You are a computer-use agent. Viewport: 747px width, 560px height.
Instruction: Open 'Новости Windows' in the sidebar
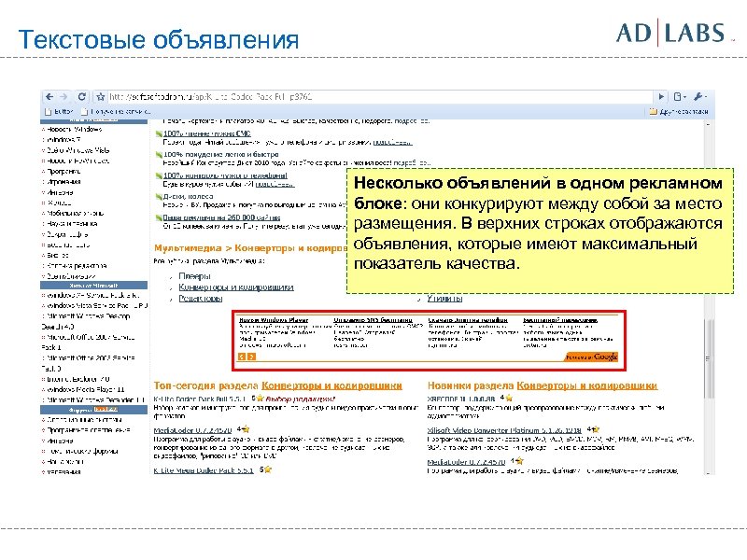tap(75, 130)
